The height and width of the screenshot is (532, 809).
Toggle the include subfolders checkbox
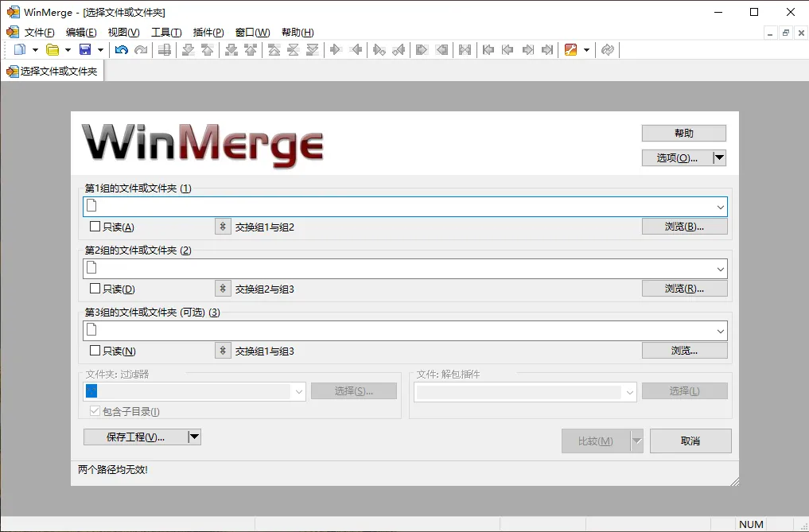point(95,410)
